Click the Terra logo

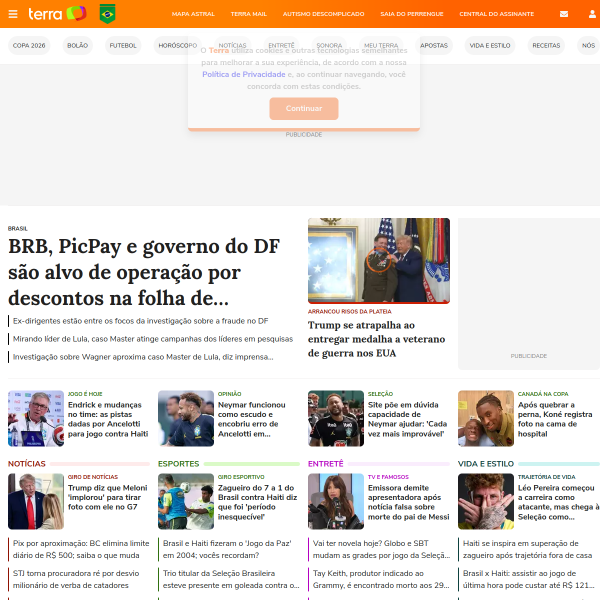coord(57,14)
